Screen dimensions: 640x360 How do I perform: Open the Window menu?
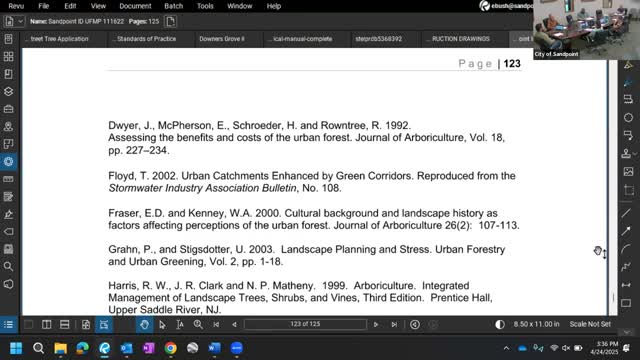240,6
